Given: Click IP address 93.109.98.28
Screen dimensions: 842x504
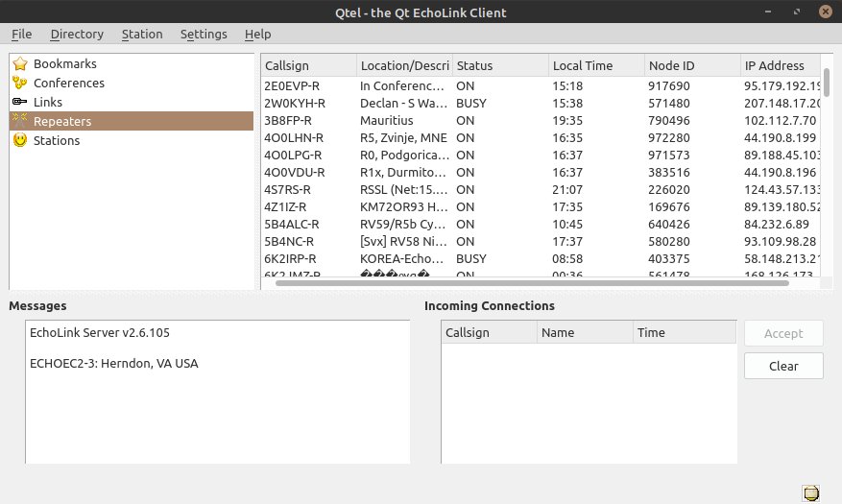Looking at the screenshot, I should pyautogui.click(x=780, y=242).
